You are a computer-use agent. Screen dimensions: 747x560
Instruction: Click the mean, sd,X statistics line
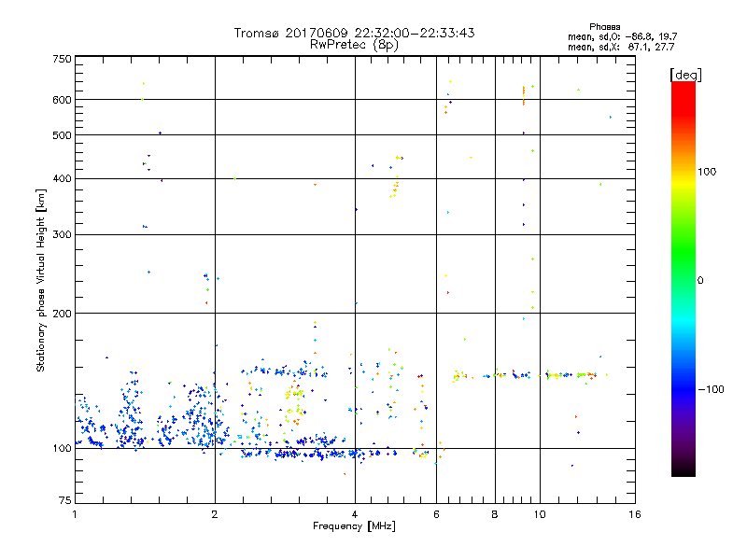[620, 47]
